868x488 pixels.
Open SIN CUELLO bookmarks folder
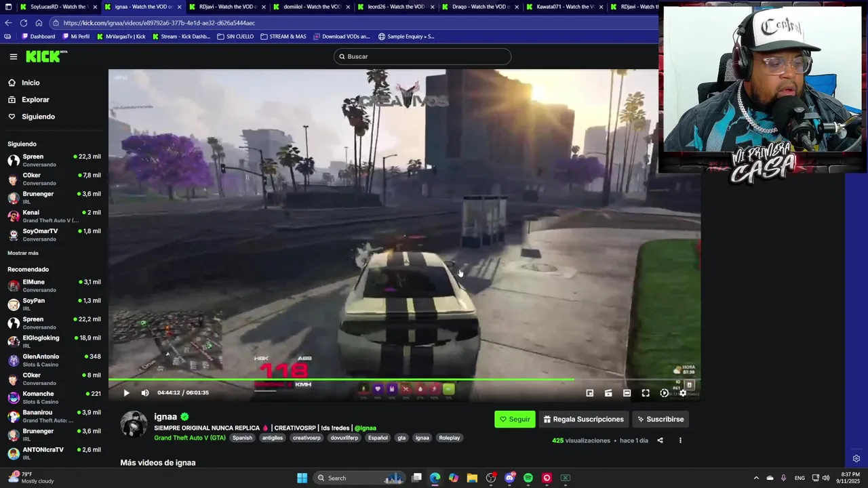click(x=235, y=37)
